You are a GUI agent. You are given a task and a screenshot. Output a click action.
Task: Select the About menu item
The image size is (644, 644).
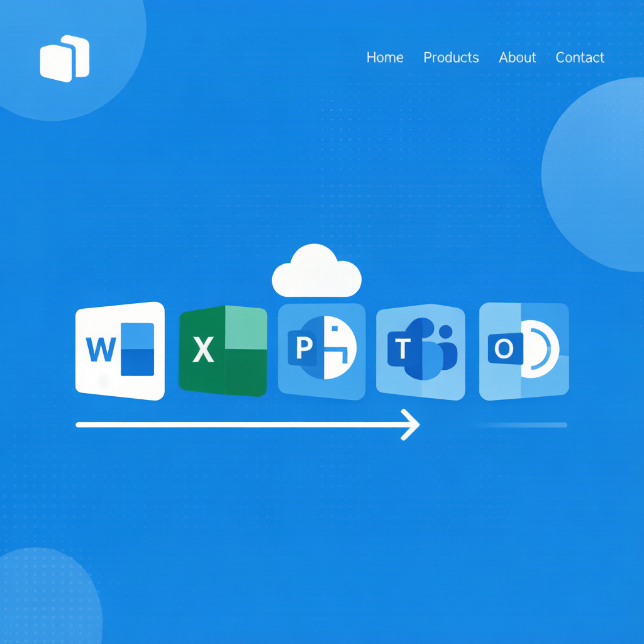point(517,57)
